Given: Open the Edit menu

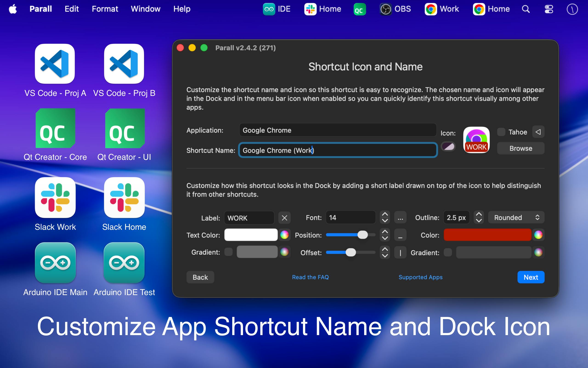Looking at the screenshot, I should [x=72, y=9].
